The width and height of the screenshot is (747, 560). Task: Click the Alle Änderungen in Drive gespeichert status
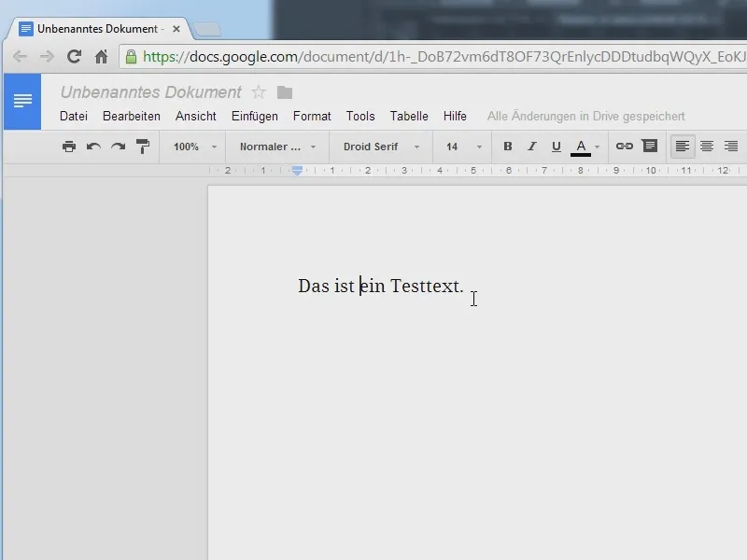coord(586,116)
